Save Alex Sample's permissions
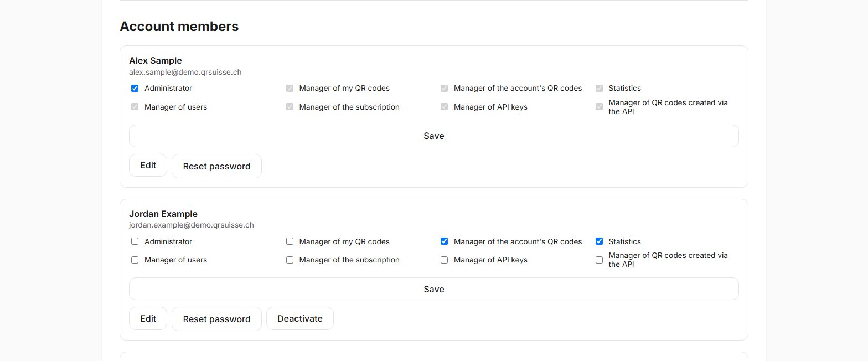Image resolution: width=868 pixels, height=361 pixels. (434, 136)
